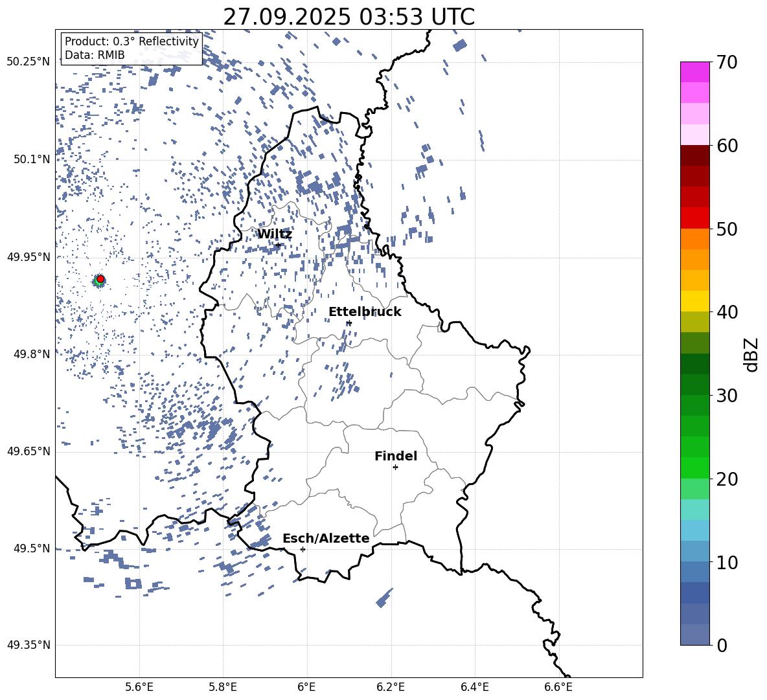Click the 6.6°E longitude label

tap(558, 687)
